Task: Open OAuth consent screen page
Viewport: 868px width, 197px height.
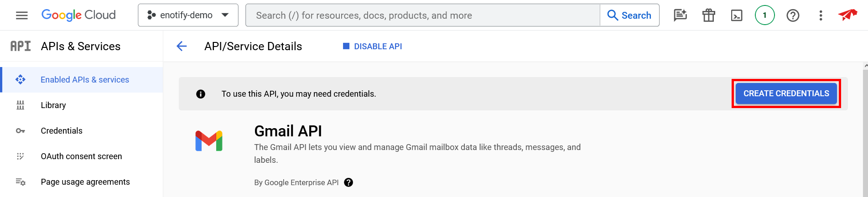Action: tap(81, 156)
